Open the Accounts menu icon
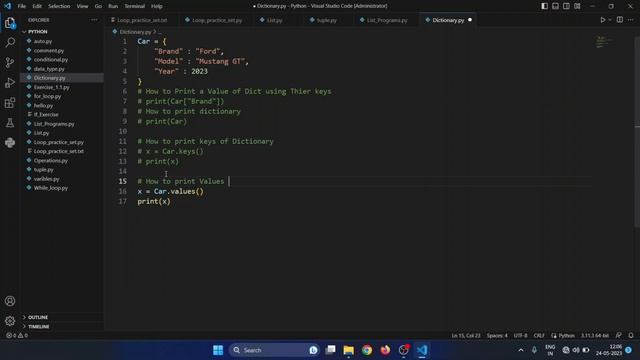Viewport: 640px width, 360px height. (x=10, y=301)
